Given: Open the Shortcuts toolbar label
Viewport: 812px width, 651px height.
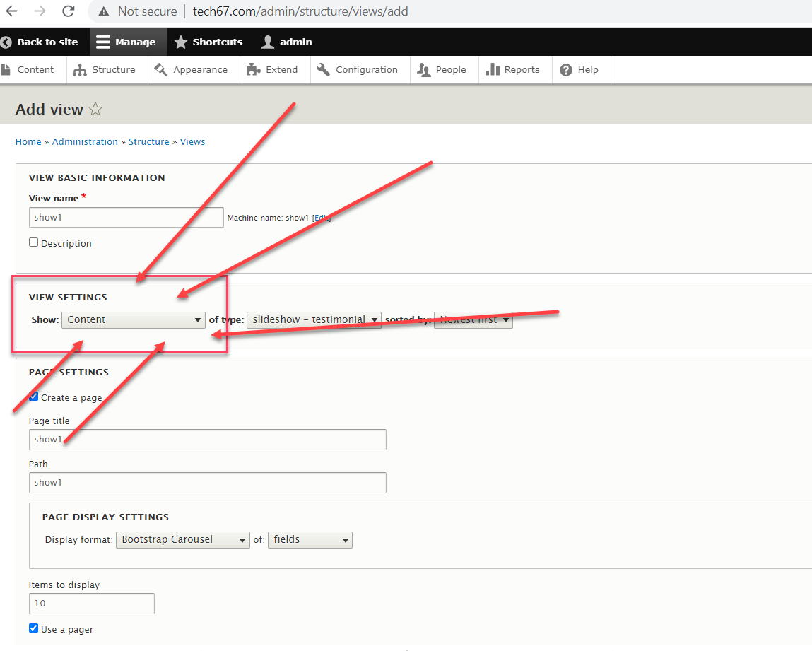Looking at the screenshot, I should [x=218, y=42].
